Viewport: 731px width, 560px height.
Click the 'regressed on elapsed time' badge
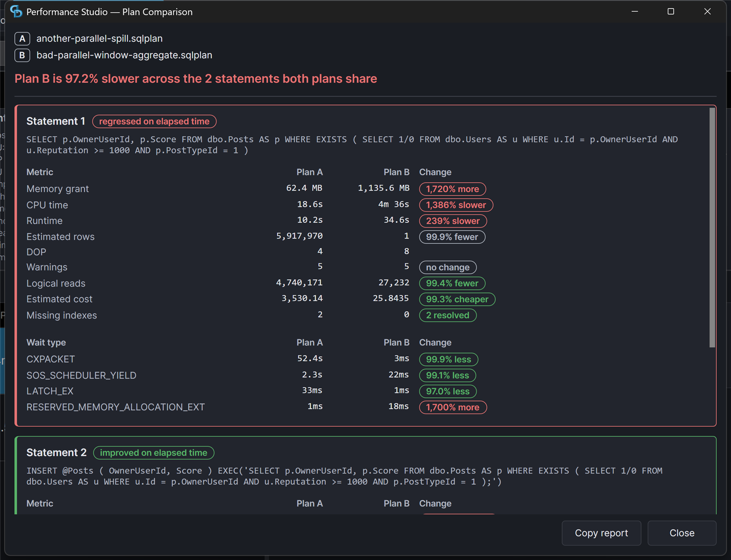click(154, 122)
